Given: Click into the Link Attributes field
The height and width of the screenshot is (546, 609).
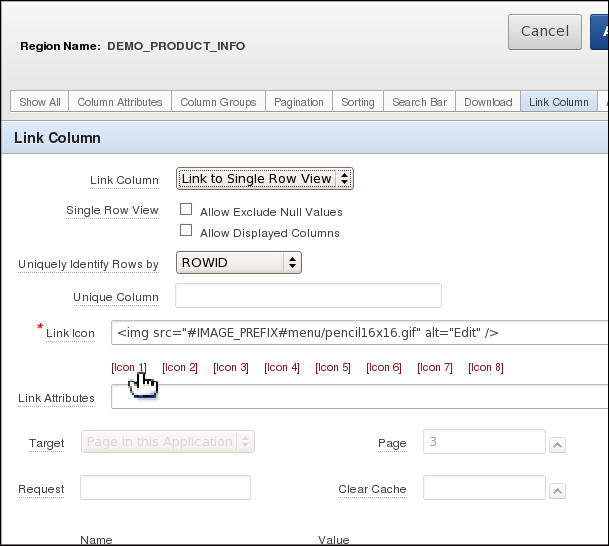Looking at the screenshot, I should tap(360, 397).
